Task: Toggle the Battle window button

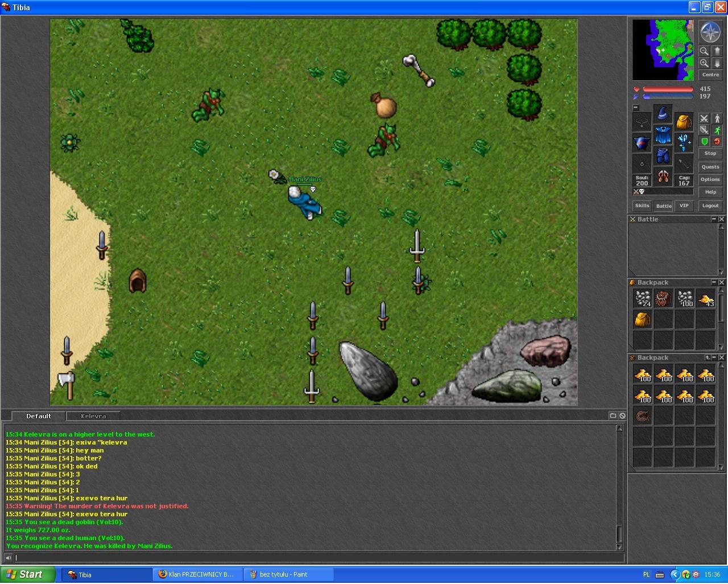Action: pos(663,205)
